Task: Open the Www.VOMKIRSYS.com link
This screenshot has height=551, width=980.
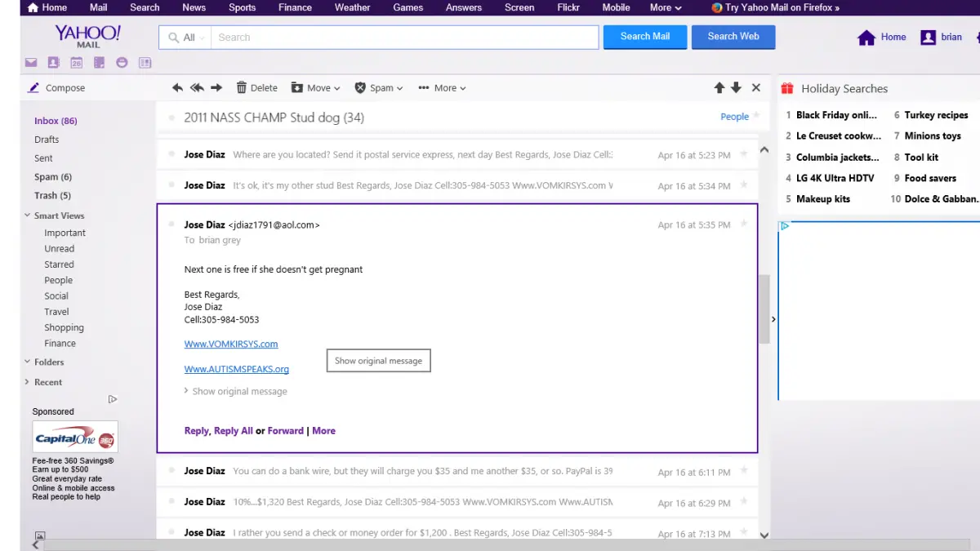Action: (x=231, y=344)
